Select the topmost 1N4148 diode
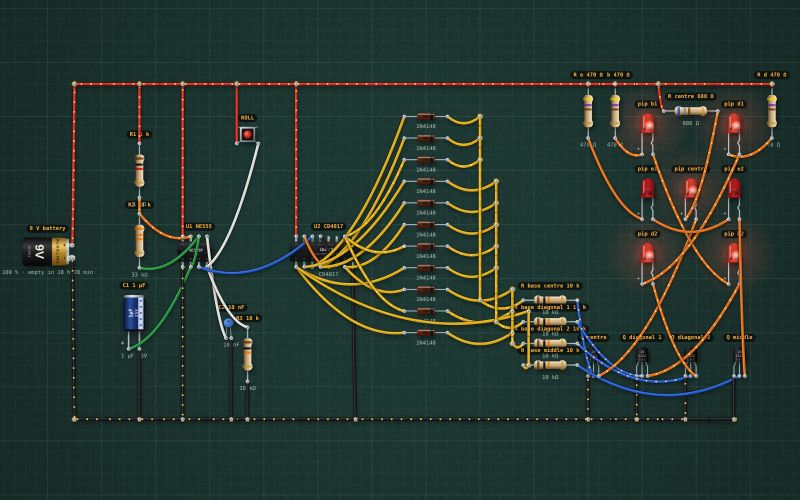 coord(426,117)
